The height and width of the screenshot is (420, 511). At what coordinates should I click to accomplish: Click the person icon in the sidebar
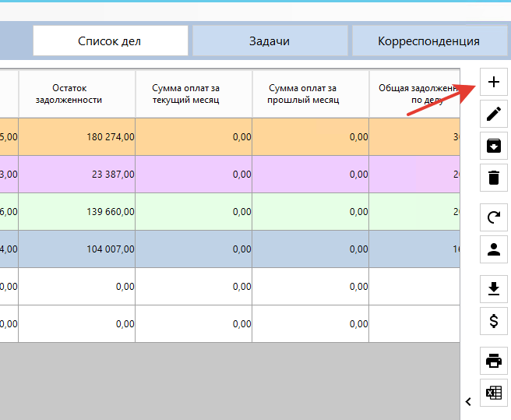[494, 249]
